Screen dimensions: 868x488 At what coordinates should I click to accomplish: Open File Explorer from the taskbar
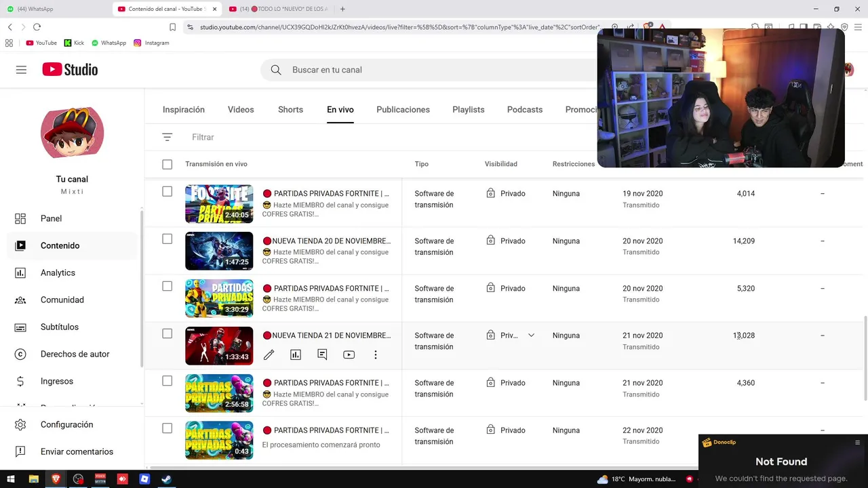(33, 479)
